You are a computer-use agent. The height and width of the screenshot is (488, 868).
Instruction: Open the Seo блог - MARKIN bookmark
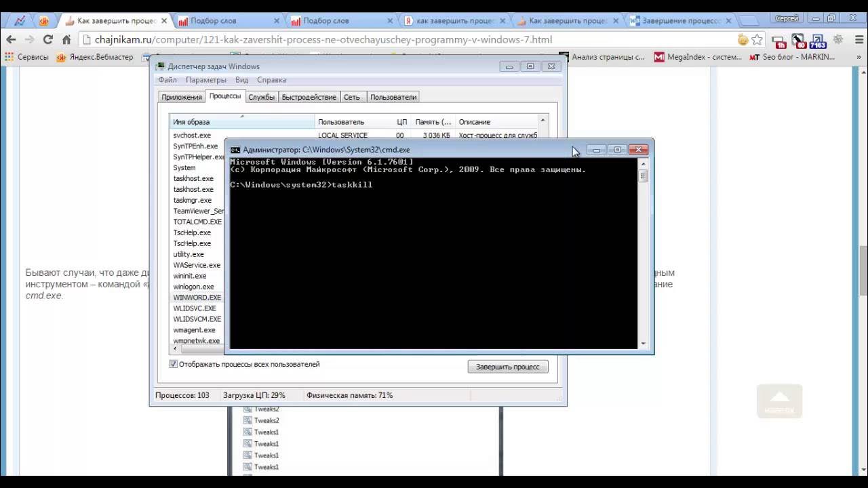point(792,58)
